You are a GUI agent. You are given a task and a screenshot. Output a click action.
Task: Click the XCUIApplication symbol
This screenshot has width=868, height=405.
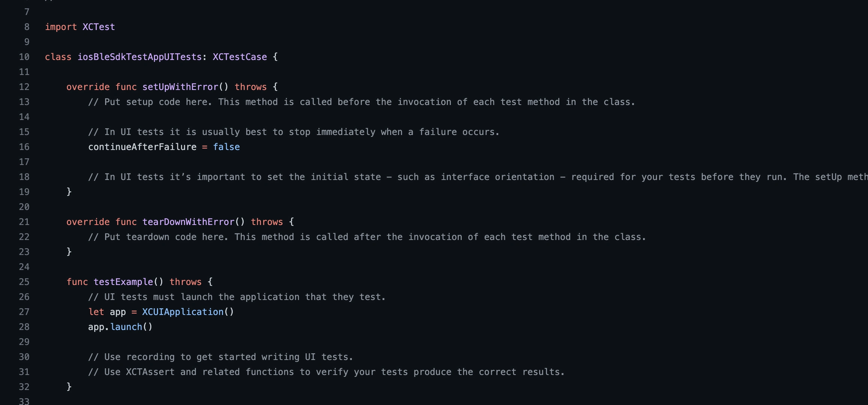pyautogui.click(x=183, y=312)
